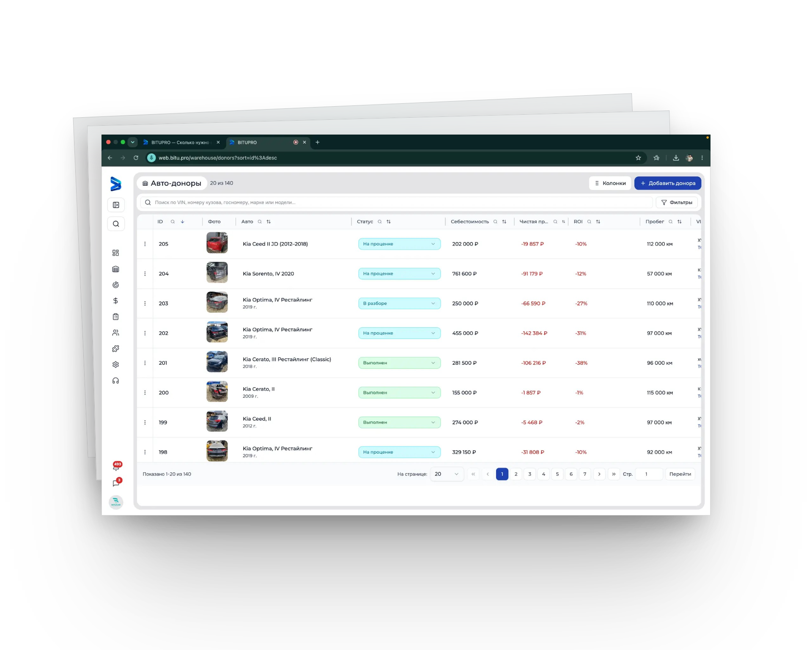Open the row menu for donor 205

click(x=145, y=244)
